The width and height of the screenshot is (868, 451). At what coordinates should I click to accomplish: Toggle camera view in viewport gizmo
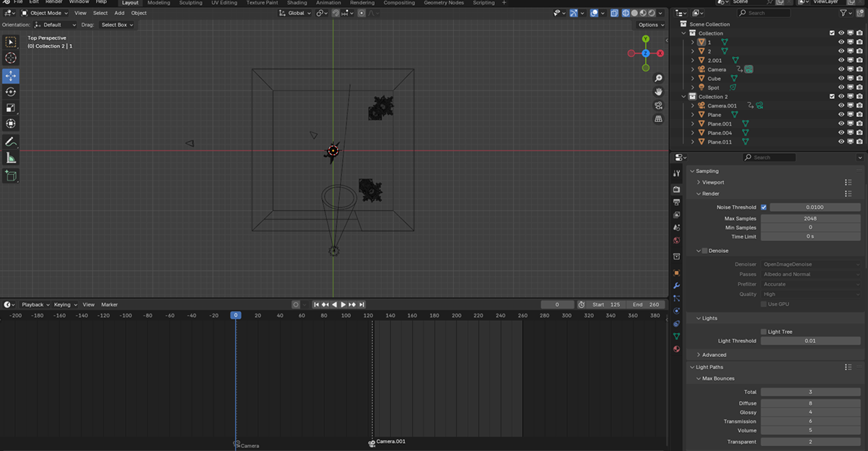[x=658, y=106]
